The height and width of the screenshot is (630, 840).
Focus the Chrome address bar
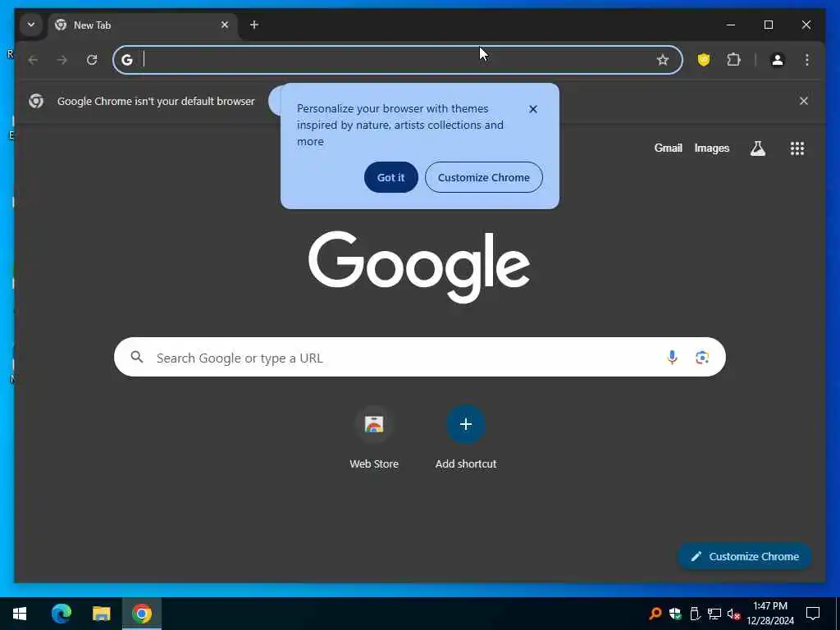pos(398,60)
